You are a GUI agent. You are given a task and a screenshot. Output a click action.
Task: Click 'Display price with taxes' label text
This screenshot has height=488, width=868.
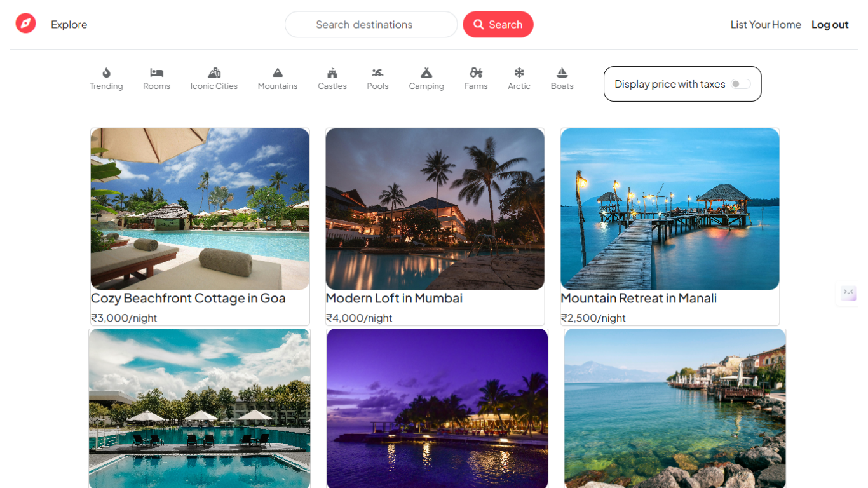click(670, 84)
